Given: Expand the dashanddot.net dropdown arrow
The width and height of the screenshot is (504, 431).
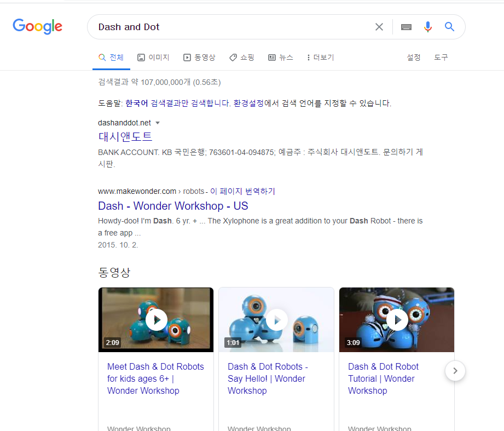Looking at the screenshot, I should [158, 123].
